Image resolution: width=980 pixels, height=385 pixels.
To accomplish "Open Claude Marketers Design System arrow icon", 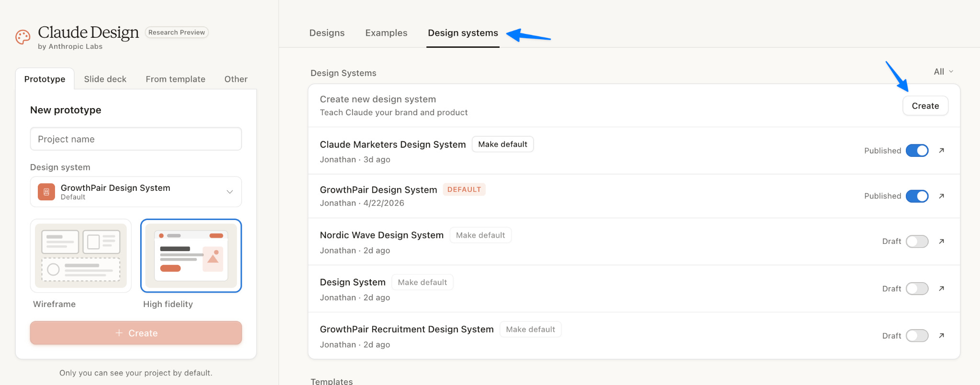I will 941,151.
